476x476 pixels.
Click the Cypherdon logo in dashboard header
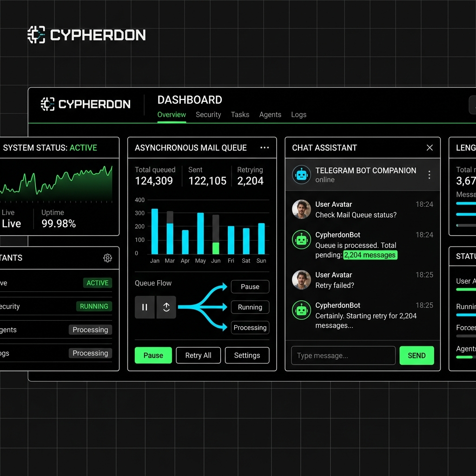[86, 104]
